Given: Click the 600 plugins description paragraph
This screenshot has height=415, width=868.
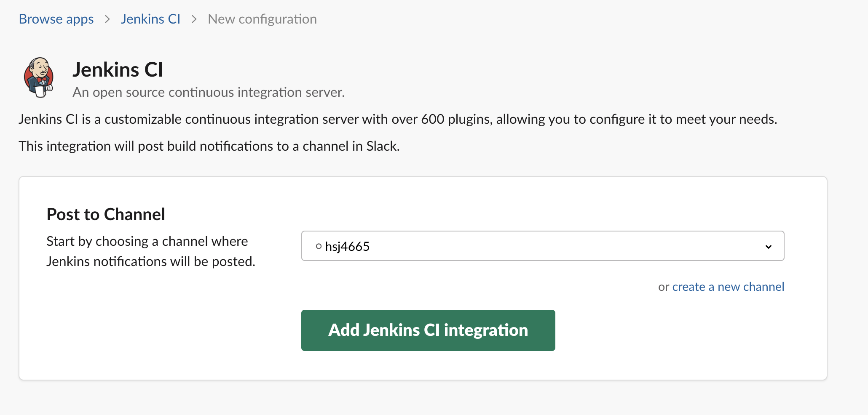Looking at the screenshot, I should pyautogui.click(x=398, y=119).
